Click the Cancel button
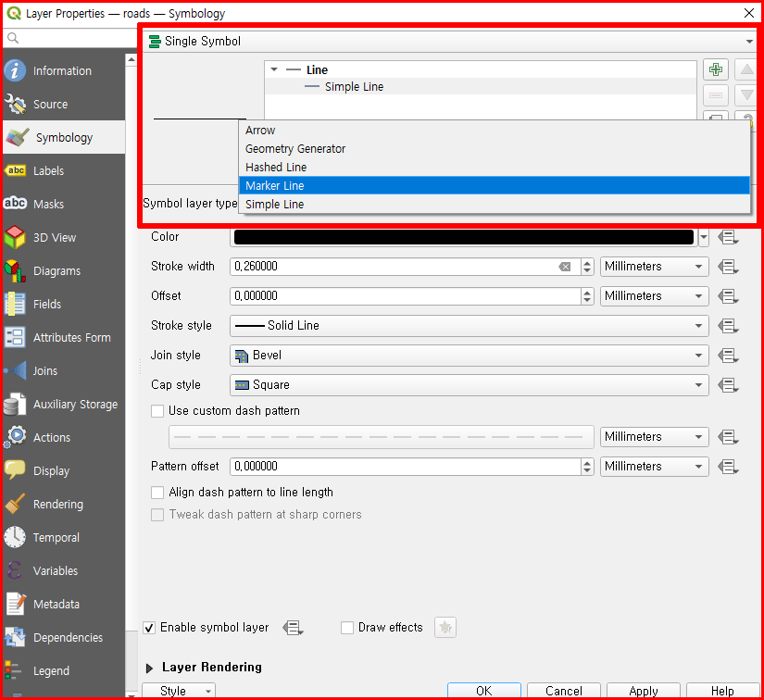 click(564, 691)
